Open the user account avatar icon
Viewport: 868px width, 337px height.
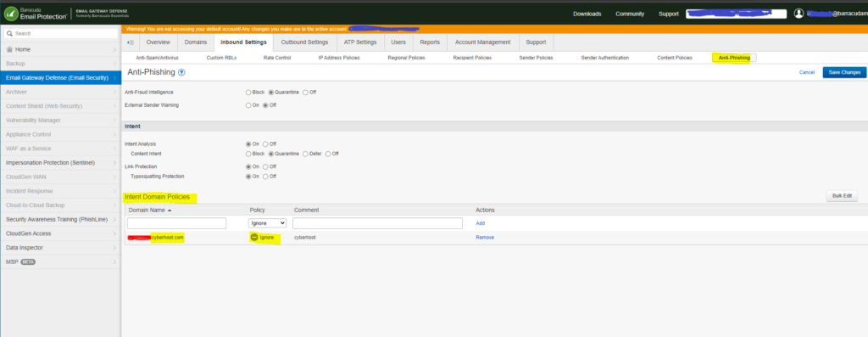[x=798, y=14]
